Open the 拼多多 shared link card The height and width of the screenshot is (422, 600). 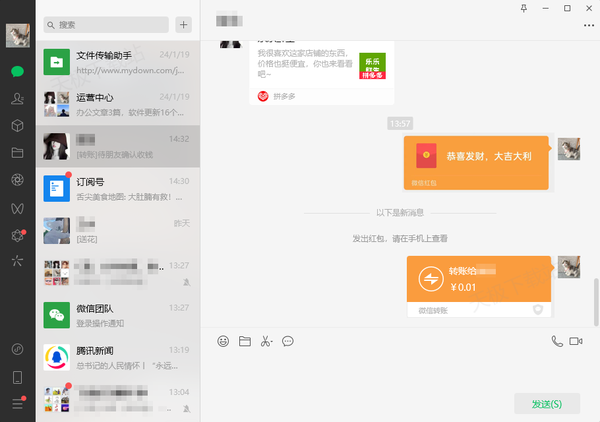(x=321, y=73)
